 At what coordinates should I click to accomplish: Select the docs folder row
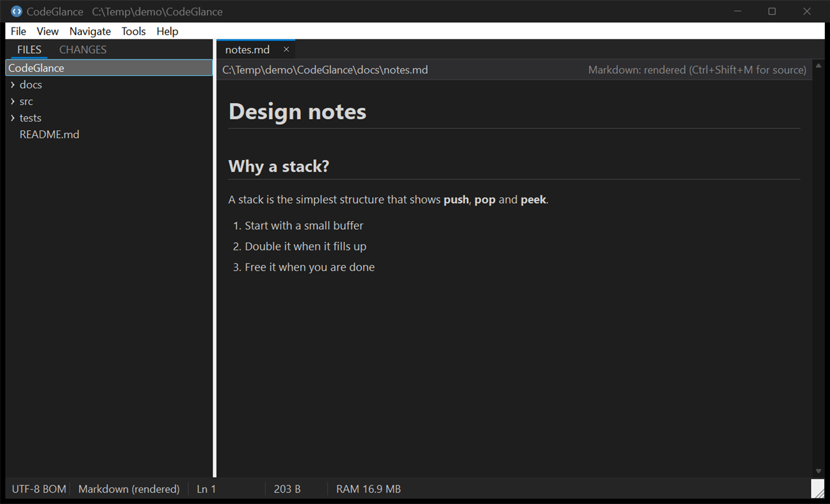pyautogui.click(x=109, y=85)
